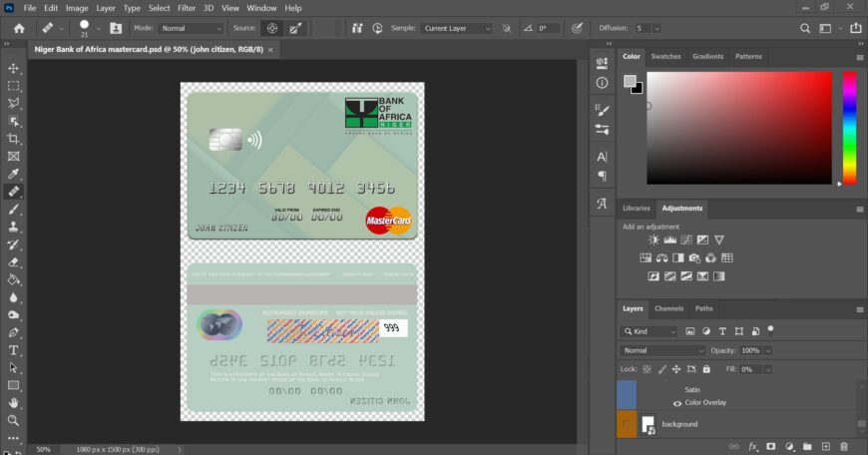Toggle the adjustment layer filter

point(705,331)
